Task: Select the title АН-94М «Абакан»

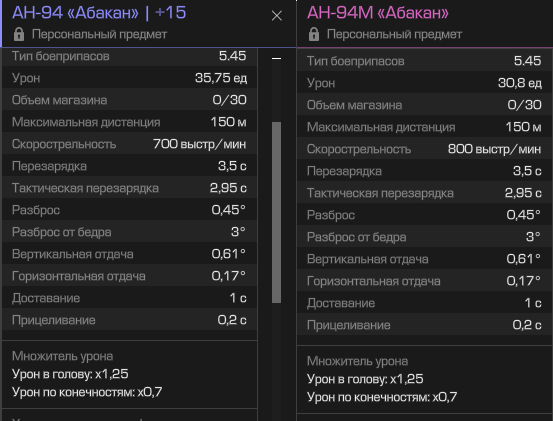Action: [378, 13]
